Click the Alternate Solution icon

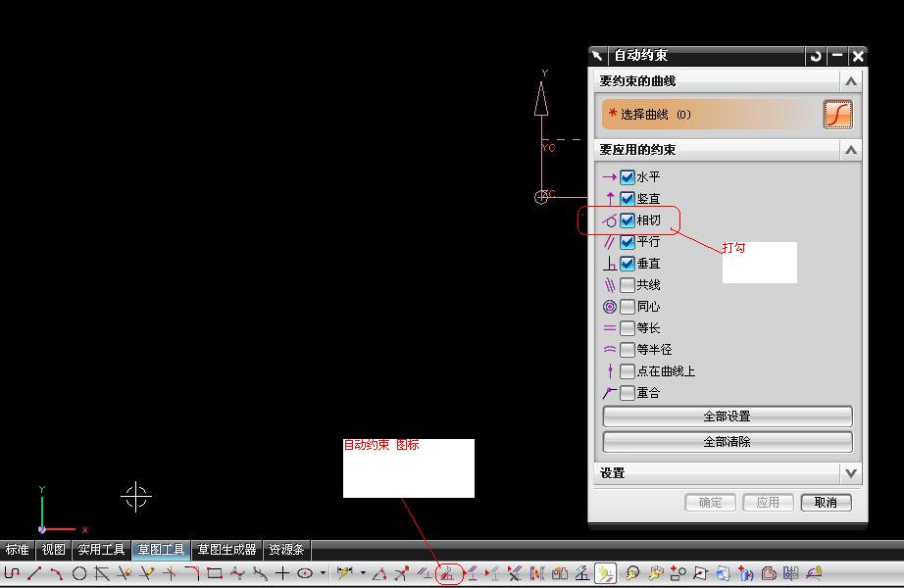[560, 573]
